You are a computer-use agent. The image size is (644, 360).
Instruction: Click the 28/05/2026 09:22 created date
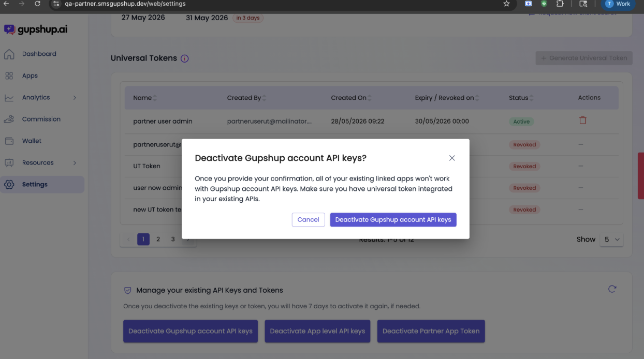pyautogui.click(x=358, y=121)
